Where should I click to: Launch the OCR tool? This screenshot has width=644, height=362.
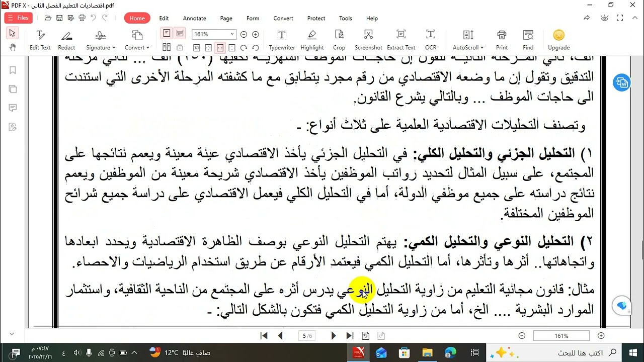pos(431,40)
